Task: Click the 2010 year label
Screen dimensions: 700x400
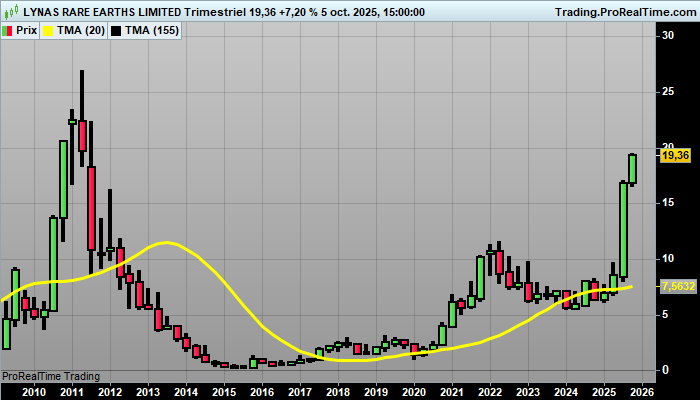Action: coord(34,392)
